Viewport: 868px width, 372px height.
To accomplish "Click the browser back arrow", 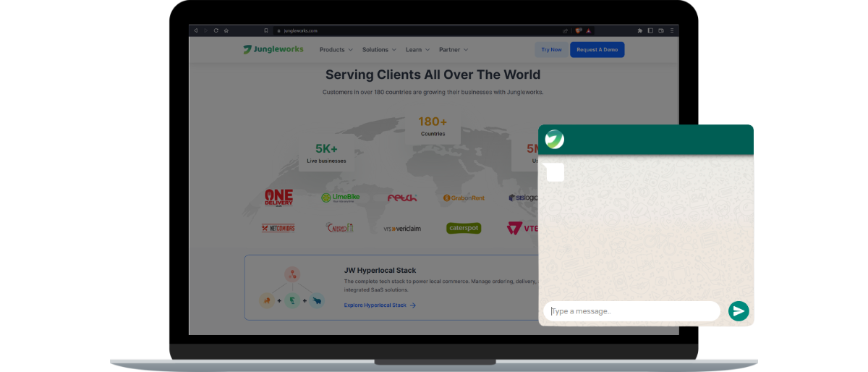I will [x=195, y=30].
